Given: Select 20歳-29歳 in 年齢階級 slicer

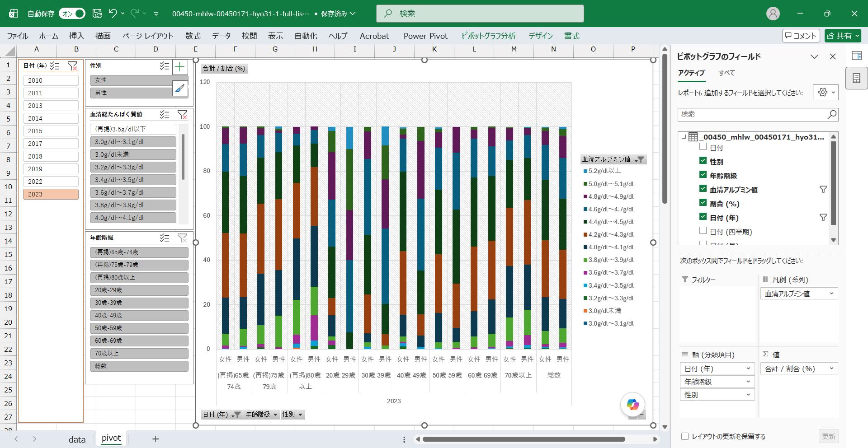Looking at the screenshot, I should (x=139, y=290).
